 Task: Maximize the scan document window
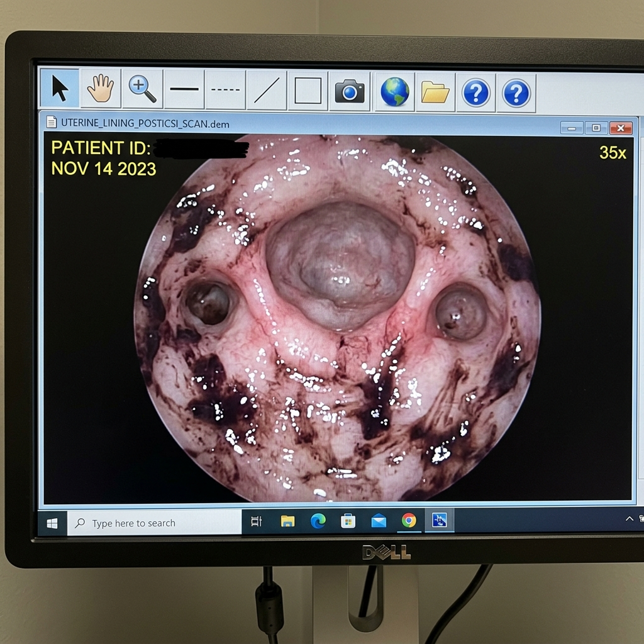pyautogui.click(x=596, y=128)
